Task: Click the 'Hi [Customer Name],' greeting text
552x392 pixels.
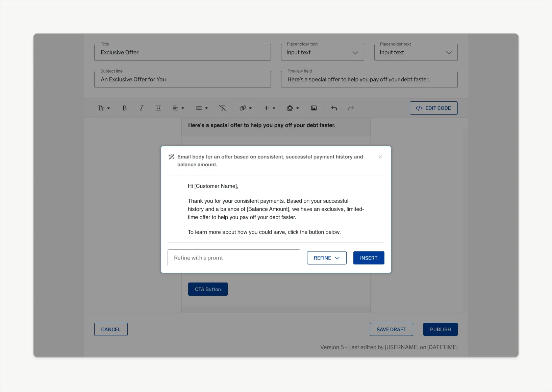Action: point(213,186)
